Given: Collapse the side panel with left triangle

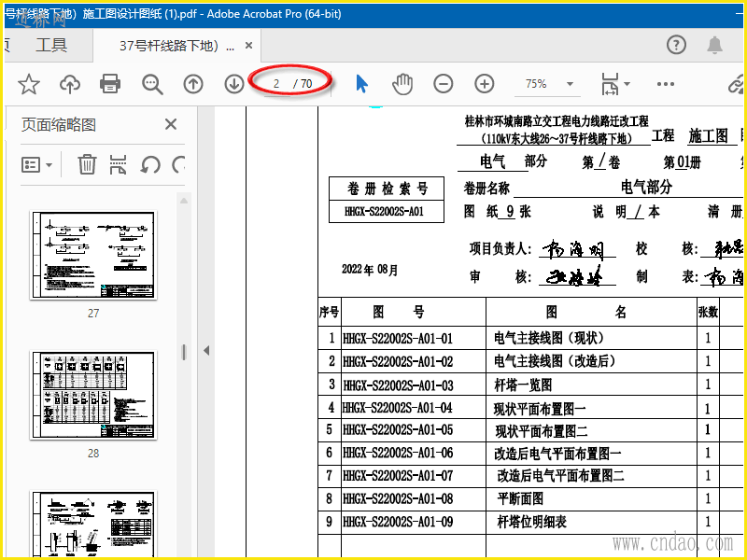Looking at the screenshot, I should [205, 351].
